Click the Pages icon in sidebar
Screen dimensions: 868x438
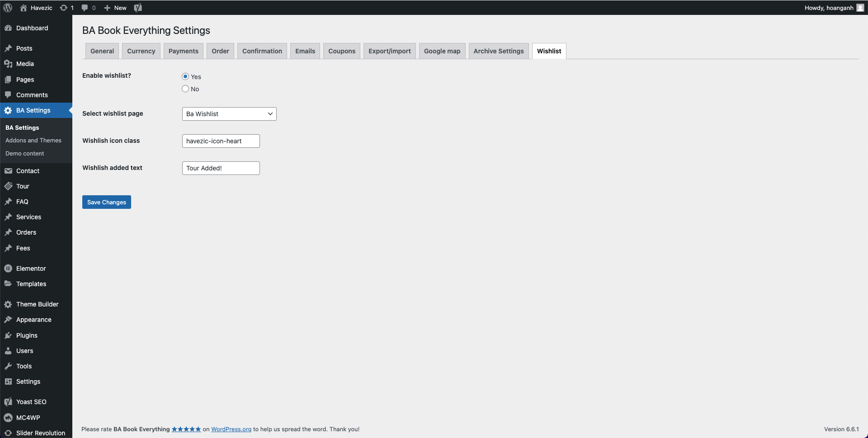[8, 80]
